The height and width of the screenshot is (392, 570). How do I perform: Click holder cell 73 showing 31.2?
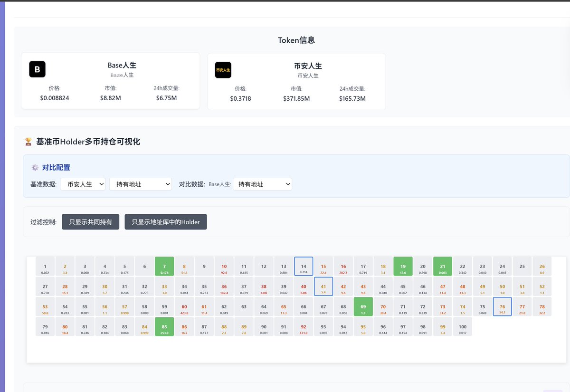(443, 306)
